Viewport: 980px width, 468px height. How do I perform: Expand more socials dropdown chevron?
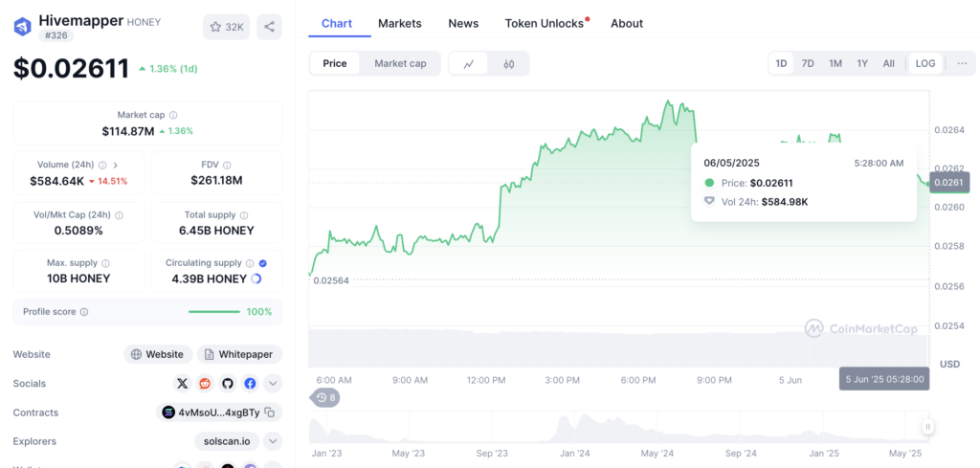[x=273, y=384]
